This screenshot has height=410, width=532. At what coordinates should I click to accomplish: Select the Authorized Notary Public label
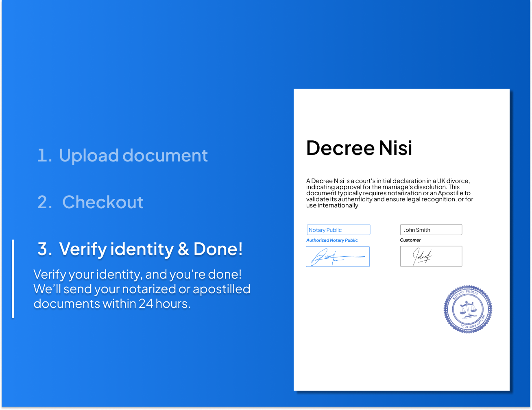332,240
